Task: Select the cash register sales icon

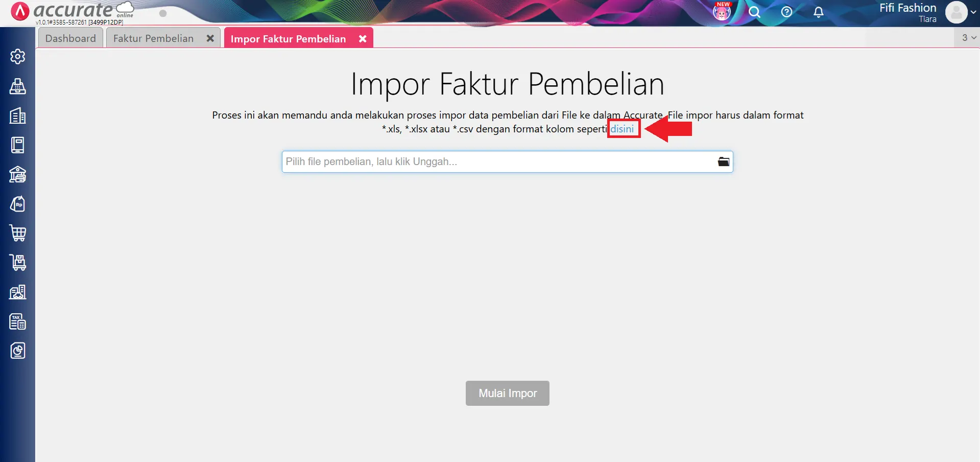Action: (18, 86)
